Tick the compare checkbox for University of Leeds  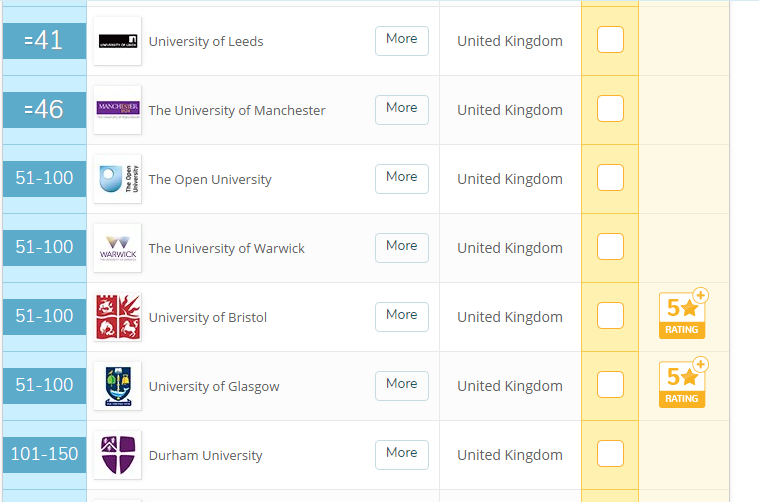610,40
